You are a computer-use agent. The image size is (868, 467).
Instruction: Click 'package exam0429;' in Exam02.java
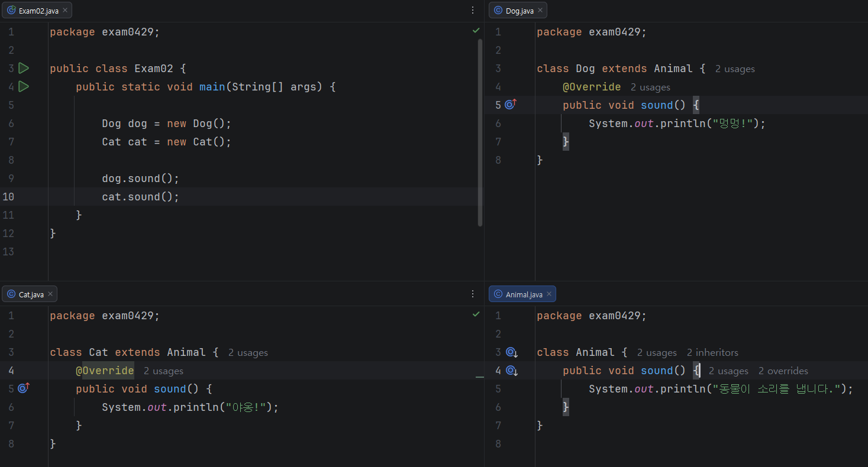pos(105,32)
